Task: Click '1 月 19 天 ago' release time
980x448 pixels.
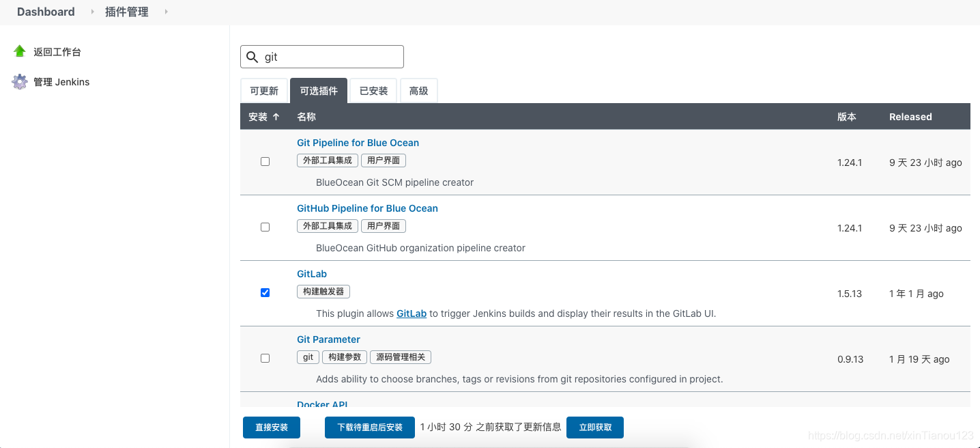Action: 919,359
